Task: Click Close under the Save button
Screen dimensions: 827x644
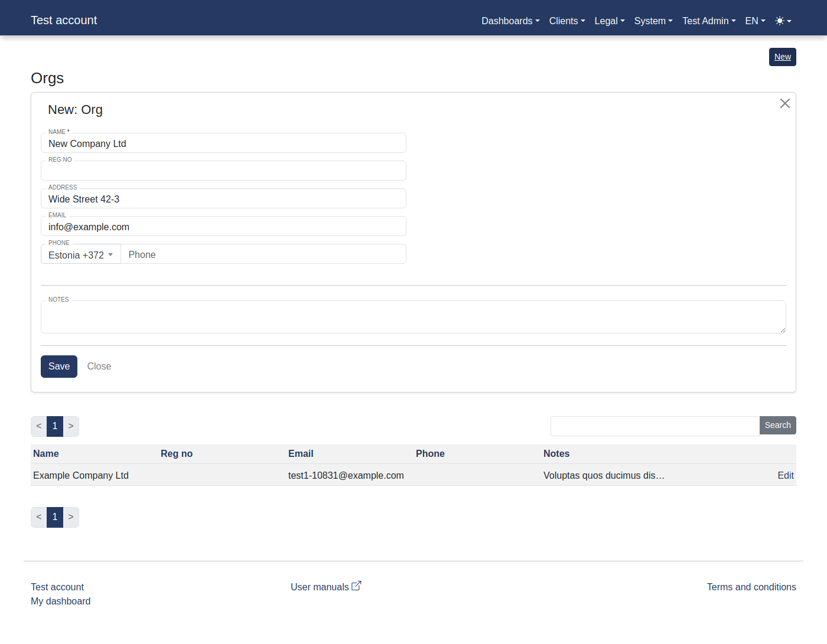Action: click(x=99, y=366)
